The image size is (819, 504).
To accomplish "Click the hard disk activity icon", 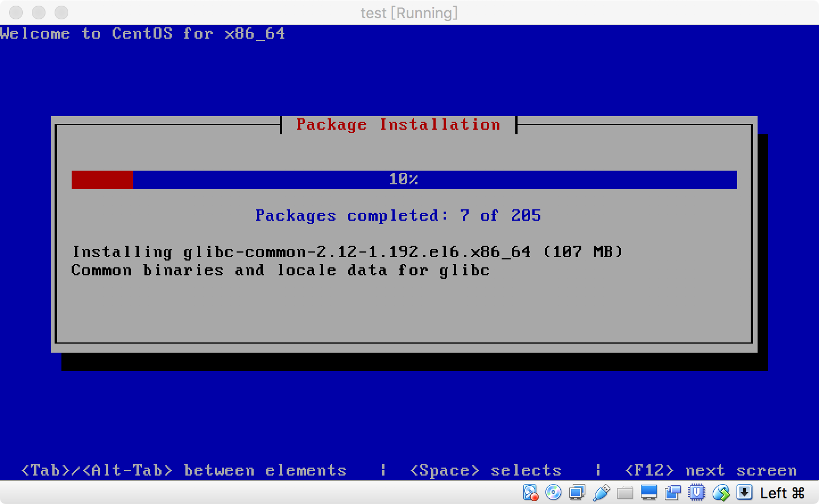I will click(x=530, y=493).
